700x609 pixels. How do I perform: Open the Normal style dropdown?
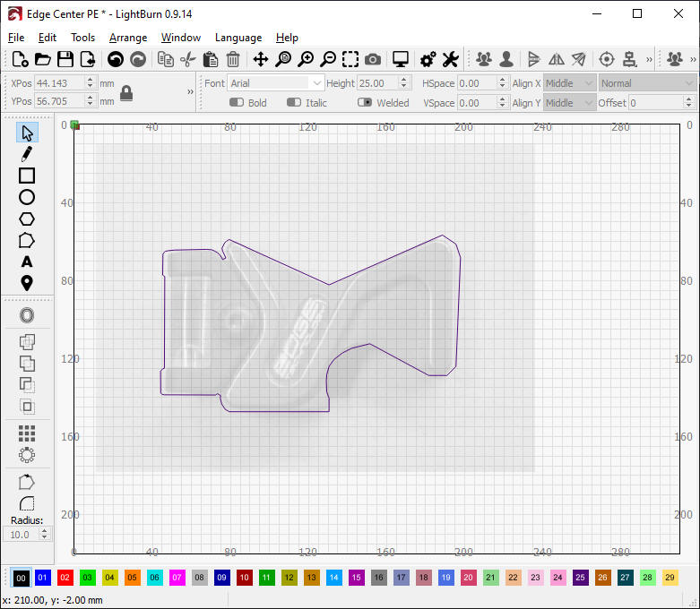pyautogui.click(x=647, y=83)
